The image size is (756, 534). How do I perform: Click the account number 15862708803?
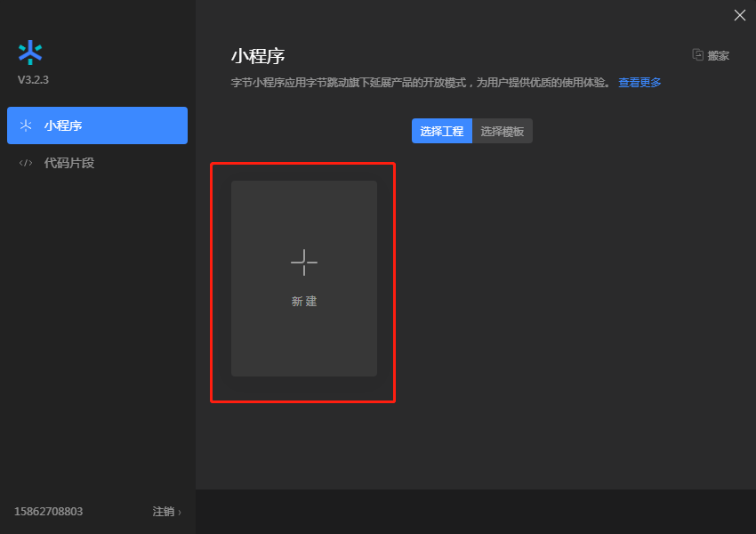[x=49, y=512]
